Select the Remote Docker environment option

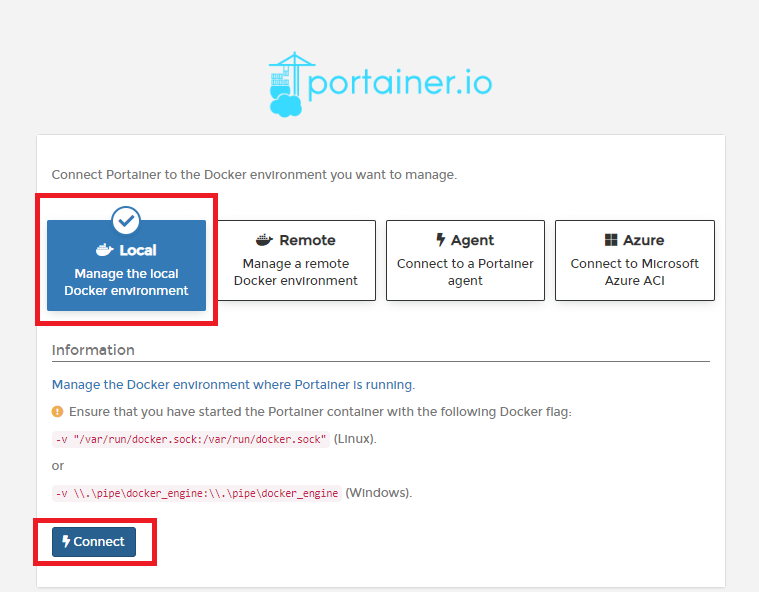pyautogui.click(x=296, y=260)
